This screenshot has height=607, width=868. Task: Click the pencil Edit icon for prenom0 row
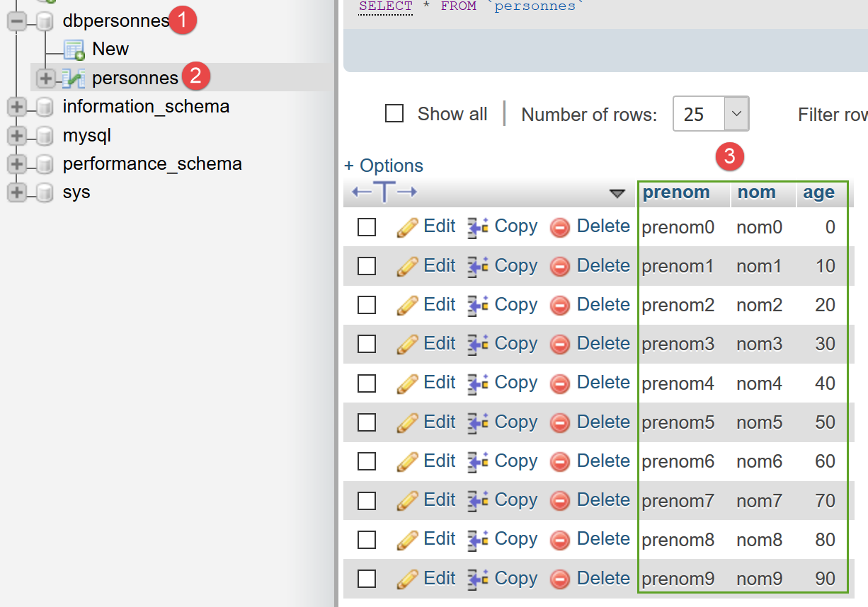coord(407,227)
